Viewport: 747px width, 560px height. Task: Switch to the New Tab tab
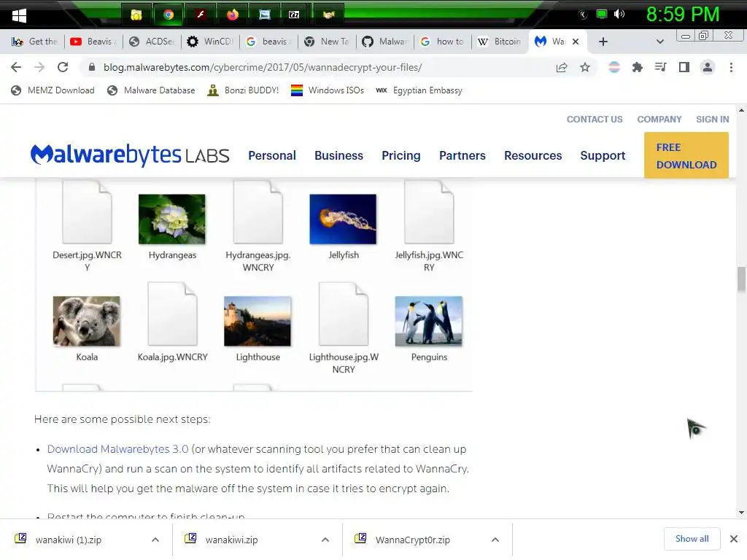pyautogui.click(x=327, y=42)
